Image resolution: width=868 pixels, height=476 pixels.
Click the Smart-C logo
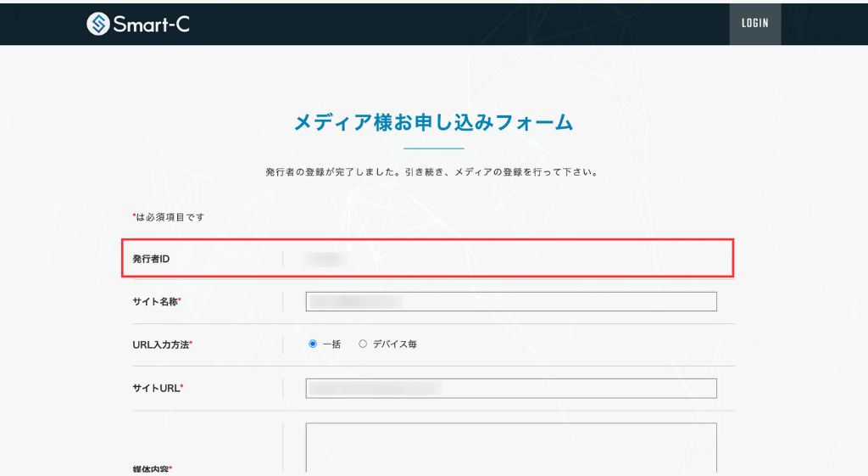coord(138,24)
